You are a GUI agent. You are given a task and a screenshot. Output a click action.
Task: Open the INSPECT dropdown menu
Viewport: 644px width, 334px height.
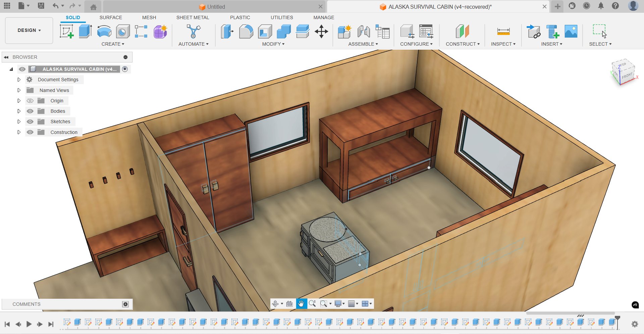click(x=503, y=44)
